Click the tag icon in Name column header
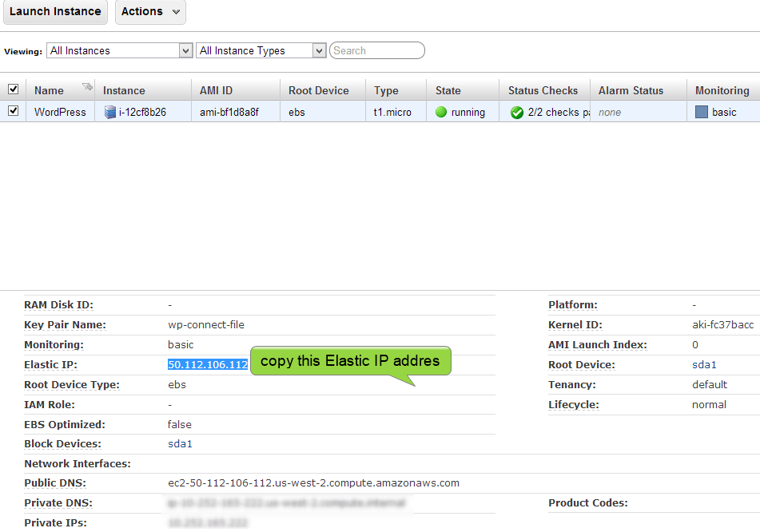 click(x=87, y=87)
